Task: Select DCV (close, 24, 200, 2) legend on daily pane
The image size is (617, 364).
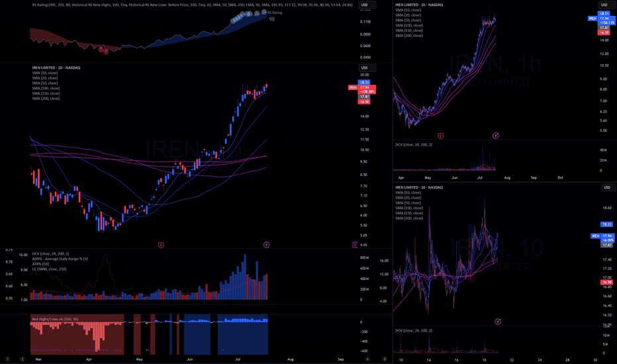Action: pos(50,254)
